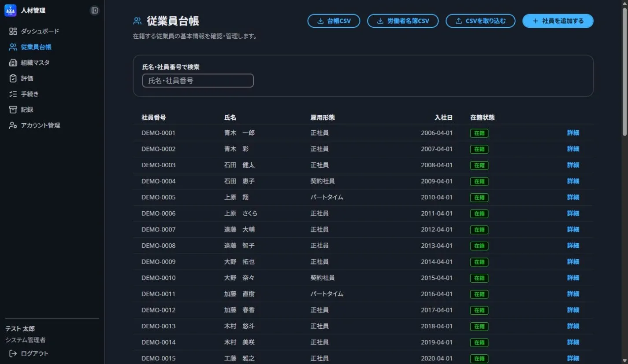Open 詳細 link for DEMO-0001 青木 一郎
The image size is (628, 364).
click(x=573, y=133)
